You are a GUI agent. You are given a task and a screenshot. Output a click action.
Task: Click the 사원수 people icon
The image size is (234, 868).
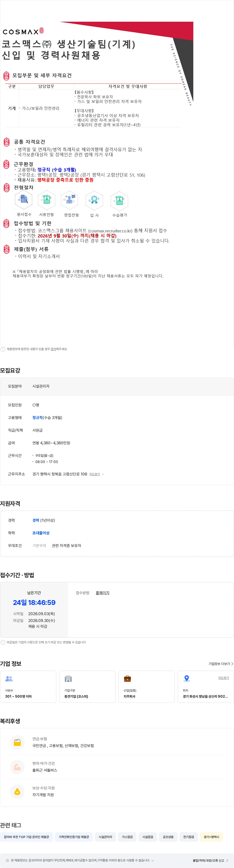[x=9, y=679]
